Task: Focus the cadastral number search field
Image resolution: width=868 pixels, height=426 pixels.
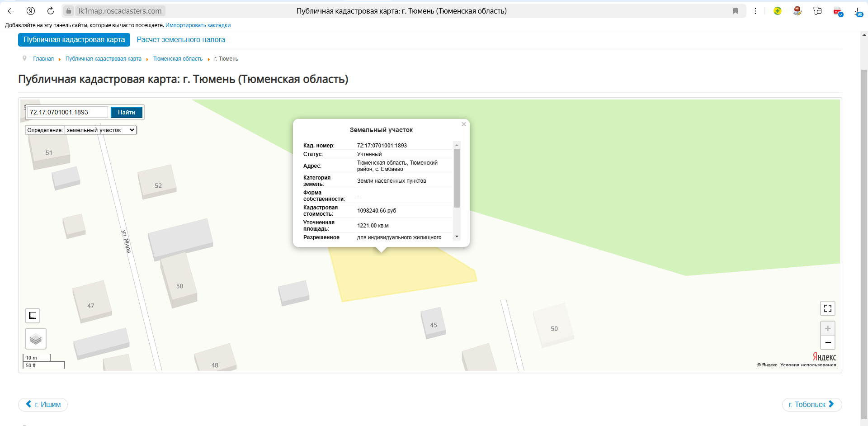Action: [68, 112]
